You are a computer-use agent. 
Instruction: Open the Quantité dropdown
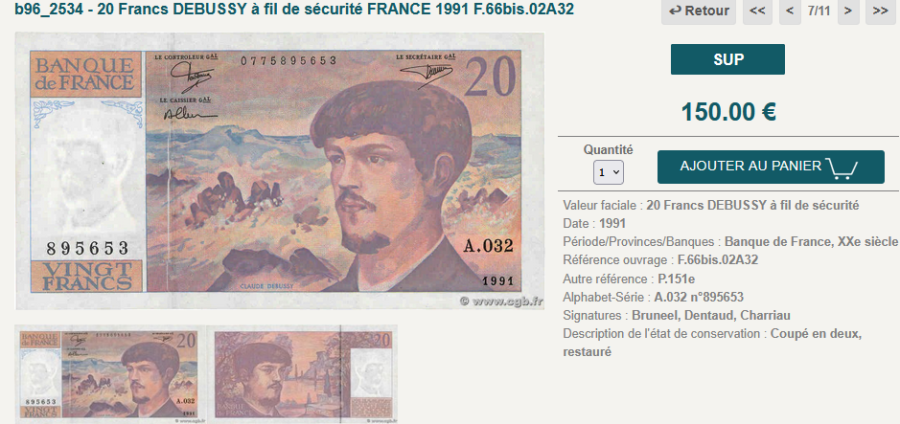click(608, 172)
